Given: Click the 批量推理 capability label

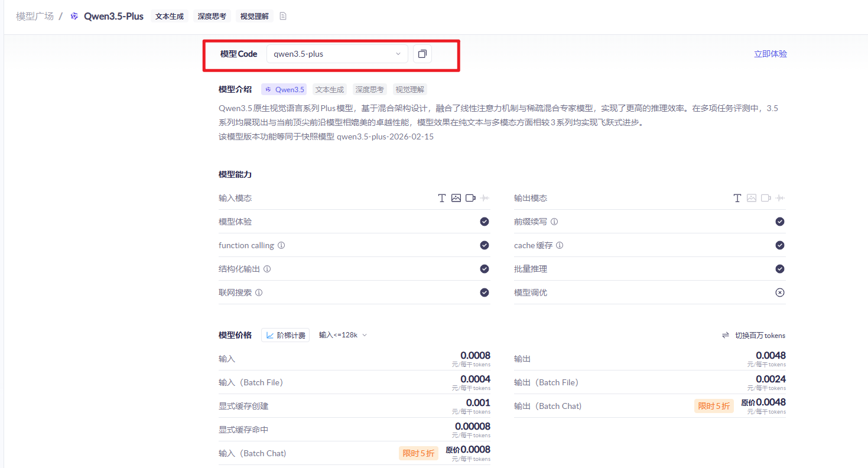Looking at the screenshot, I should [531, 269].
